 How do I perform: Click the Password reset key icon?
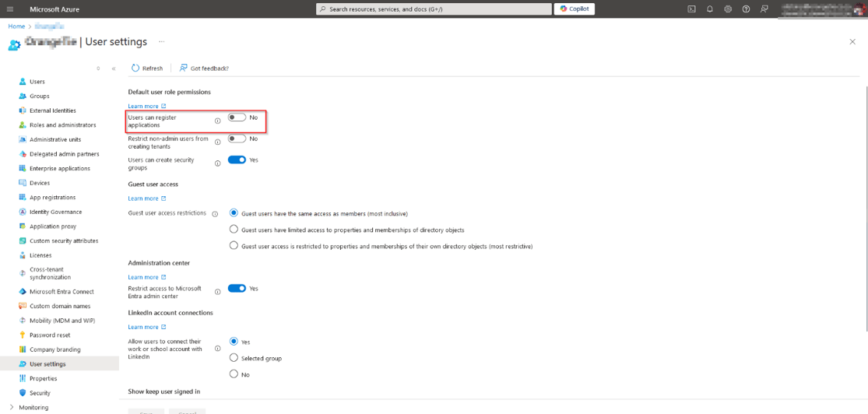point(23,335)
